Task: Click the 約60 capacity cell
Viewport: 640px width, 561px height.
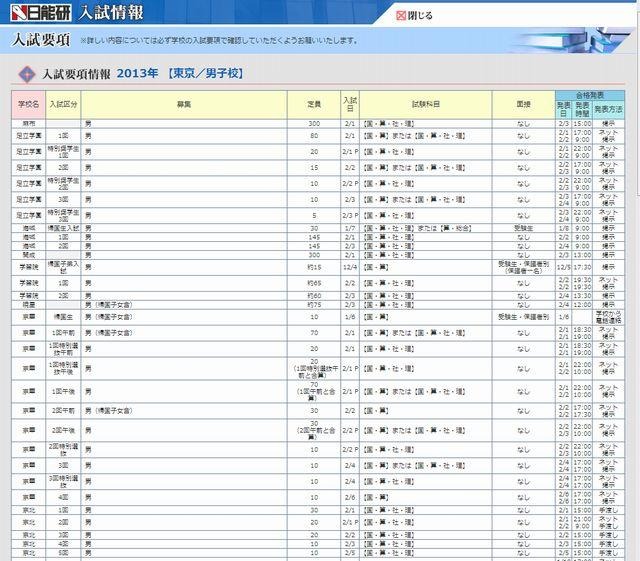Action: click(314, 296)
